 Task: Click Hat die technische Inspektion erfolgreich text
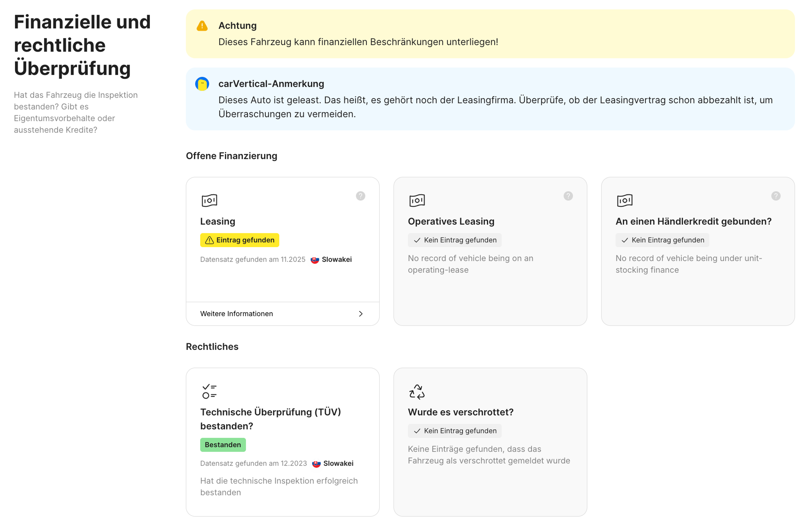(279, 486)
